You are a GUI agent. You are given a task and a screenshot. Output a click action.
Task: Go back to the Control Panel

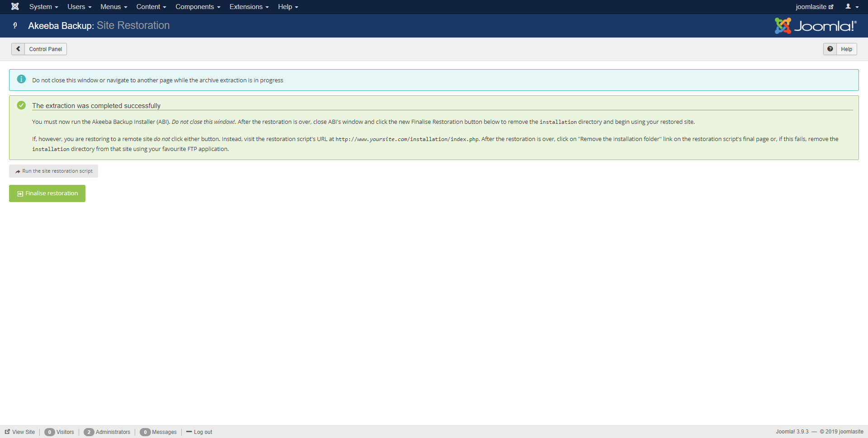tap(45, 49)
